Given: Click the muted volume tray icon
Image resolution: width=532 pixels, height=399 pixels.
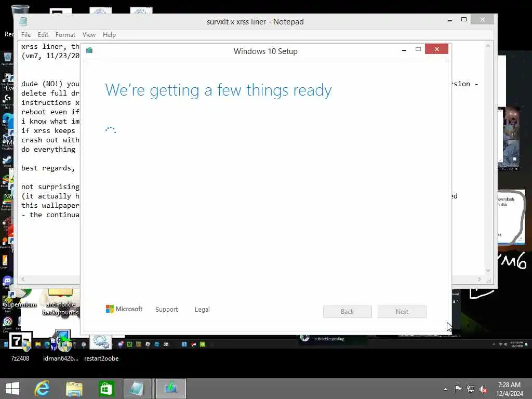Looking at the screenshot, I should tap(483, 389).
